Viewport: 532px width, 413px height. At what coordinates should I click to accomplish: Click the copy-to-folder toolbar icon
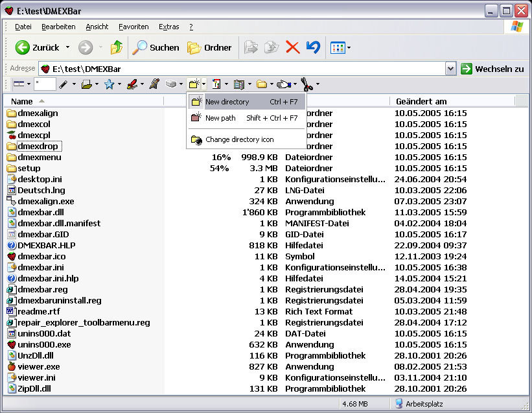pos(272,47)
